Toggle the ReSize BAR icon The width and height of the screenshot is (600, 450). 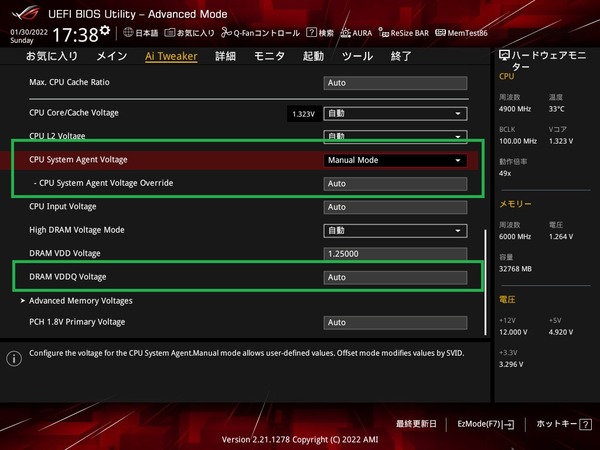coord(383,33)
